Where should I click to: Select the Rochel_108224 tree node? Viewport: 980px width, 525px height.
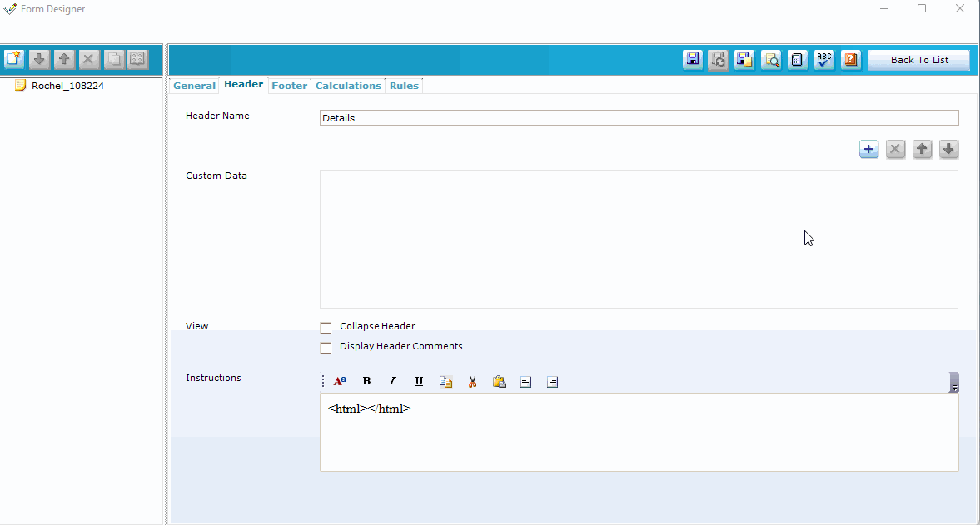(x=67, y=86)
